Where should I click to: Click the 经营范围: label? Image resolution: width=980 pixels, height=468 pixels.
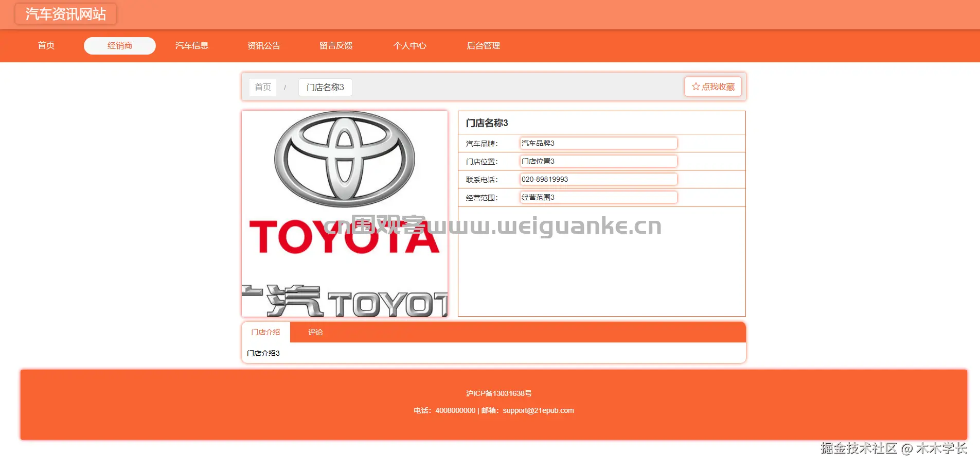(x=482, y=198)
